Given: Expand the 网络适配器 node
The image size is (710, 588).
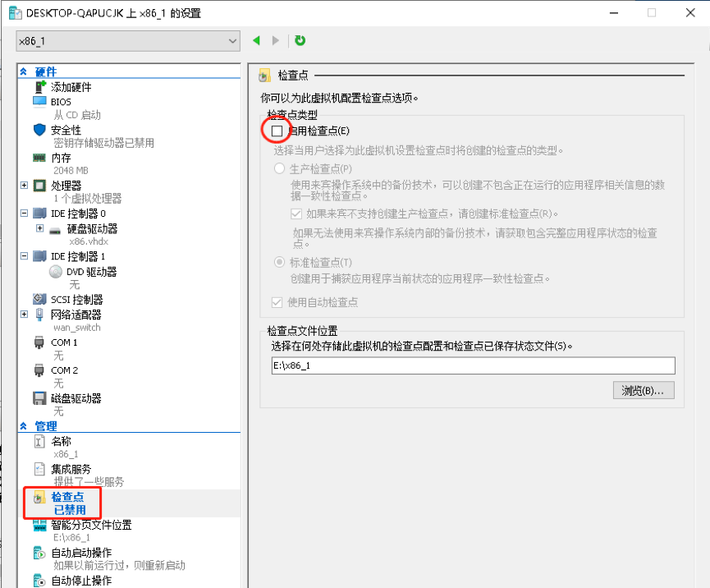Looking at the screenshot, I should pyautogui.click(x=24, y=314).
